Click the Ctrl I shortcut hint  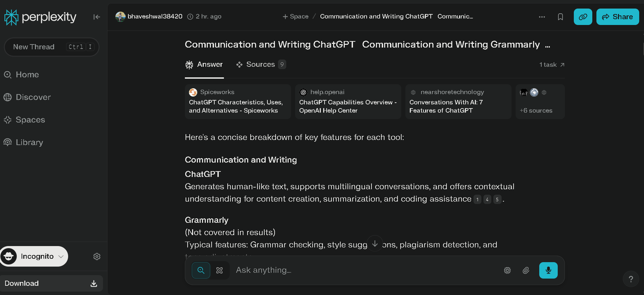click(x=80, y=47)
